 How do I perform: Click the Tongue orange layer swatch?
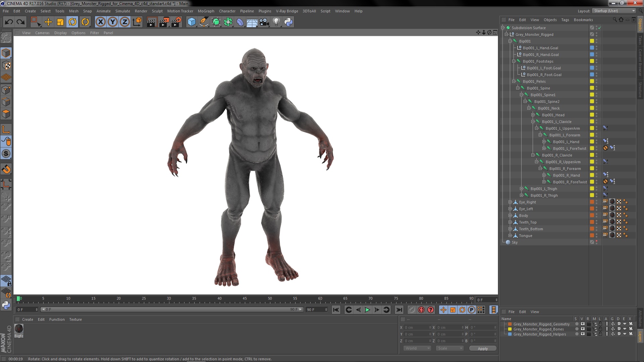(x=592, y=236)
